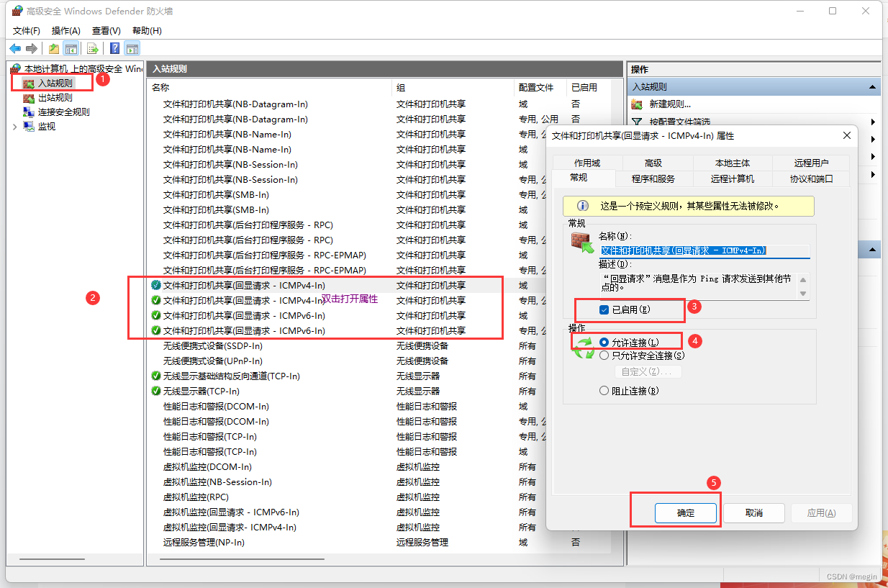The image size is (888, 588).
Task: Click the globe-firewall icon of the root tree node
Action: (x=16, y=69)
